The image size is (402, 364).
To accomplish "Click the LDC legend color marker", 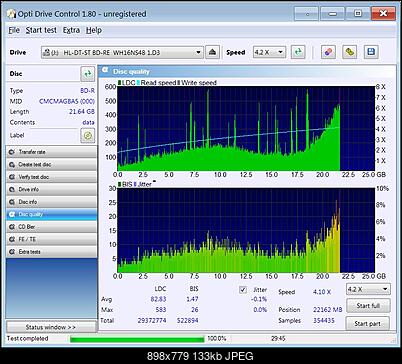I will [120, 82].
